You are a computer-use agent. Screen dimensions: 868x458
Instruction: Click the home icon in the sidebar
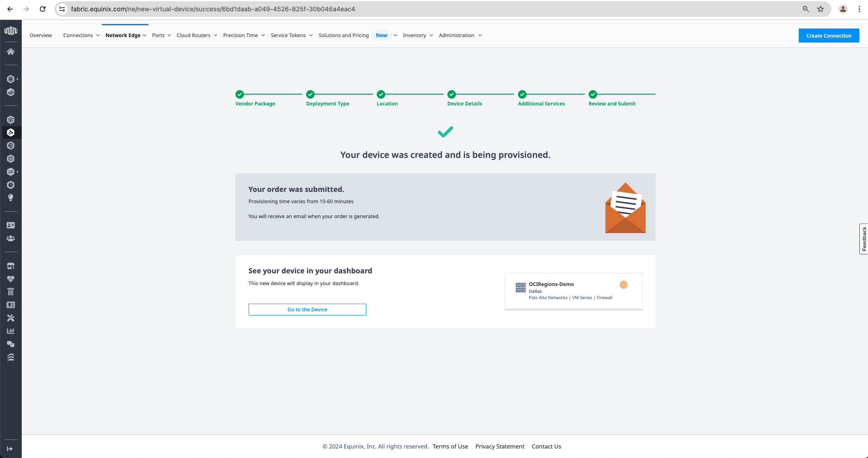point(10,52)
